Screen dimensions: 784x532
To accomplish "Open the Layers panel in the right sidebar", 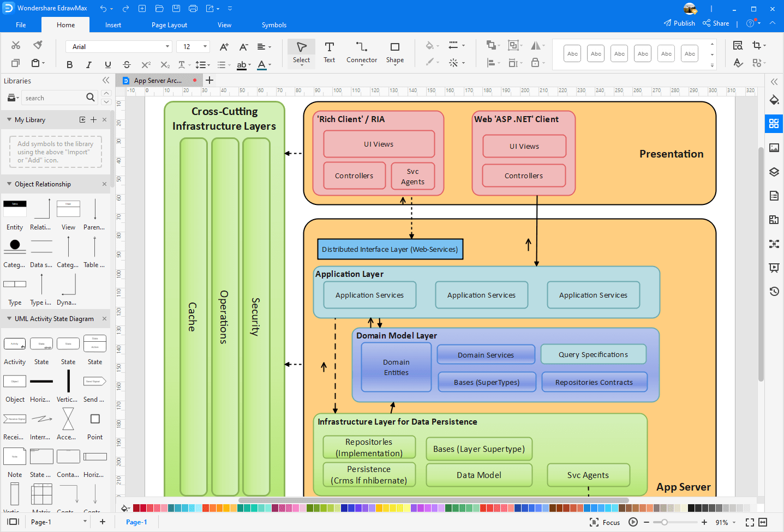I will pos(774,171).
